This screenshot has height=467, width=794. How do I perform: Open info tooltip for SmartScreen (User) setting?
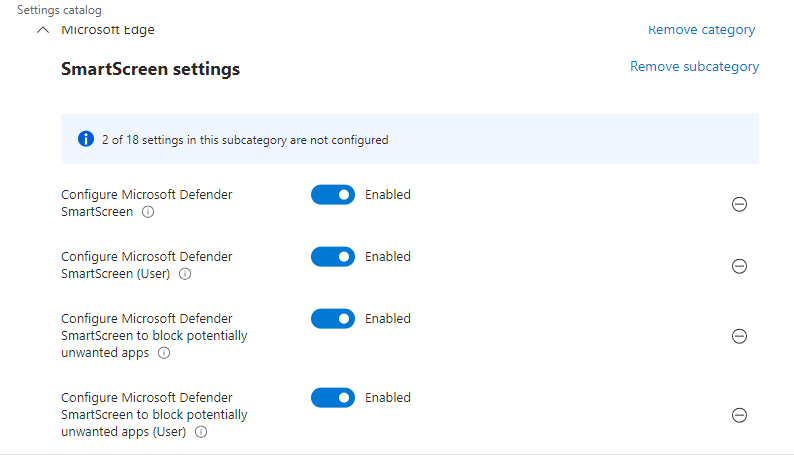click(x=185, y=274)
